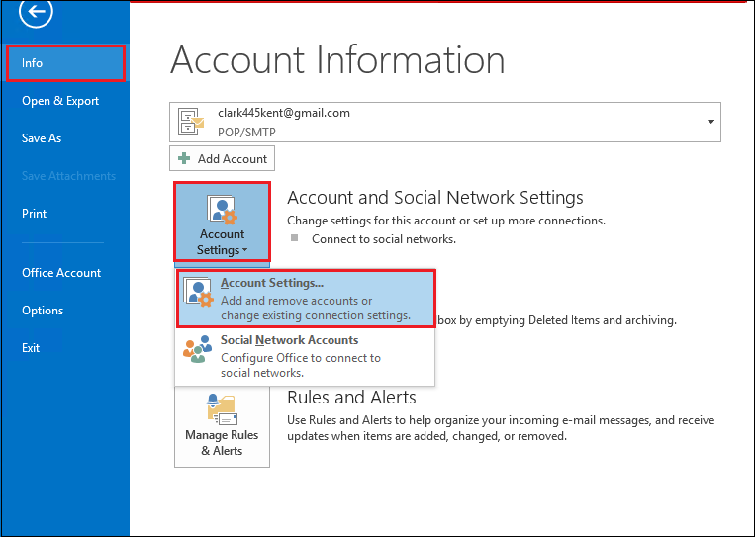Expand the email account dropdown arrow

tap(710, 122)
